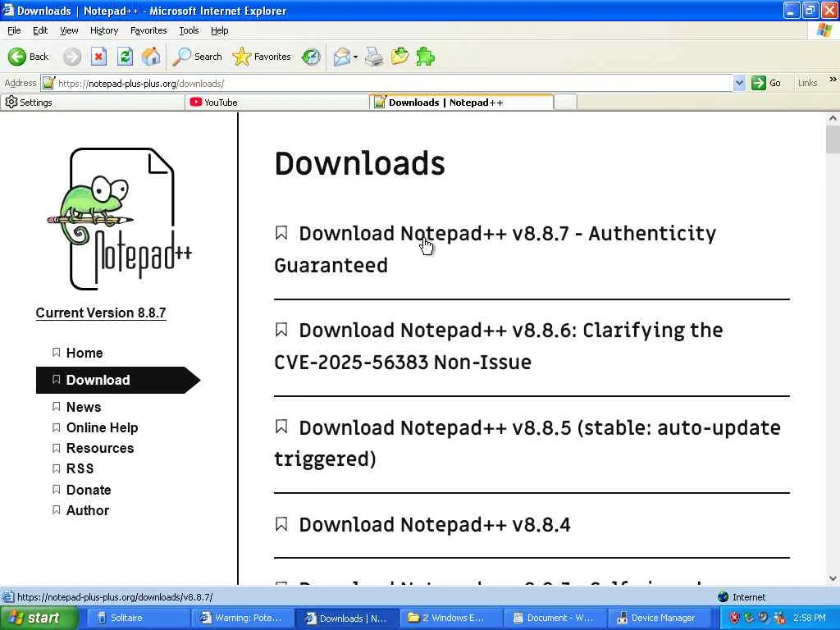Open the View menu
This screenshot has height=630, width=840.
(x=69, y=30)
